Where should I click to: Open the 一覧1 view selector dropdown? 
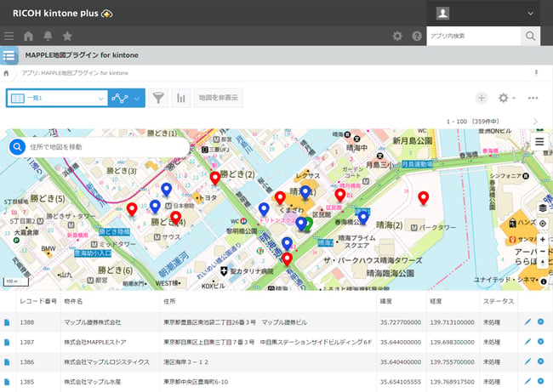coord(57,98)
